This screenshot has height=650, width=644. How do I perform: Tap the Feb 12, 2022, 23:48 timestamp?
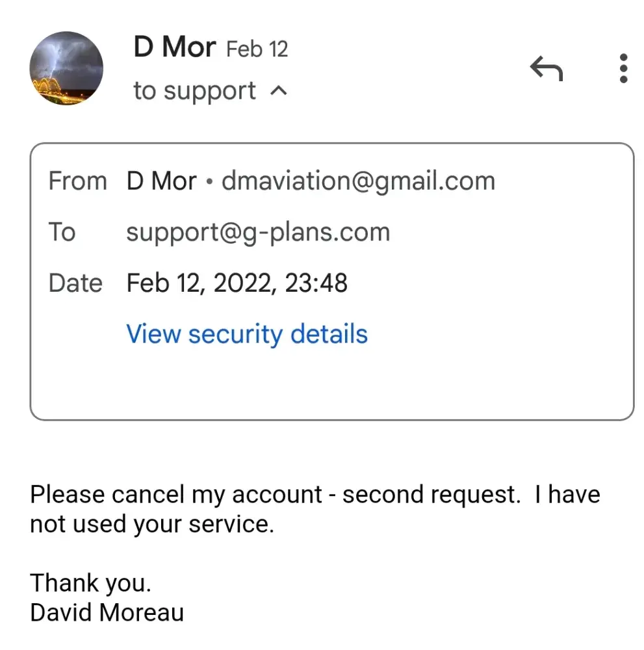pos(237,283)
